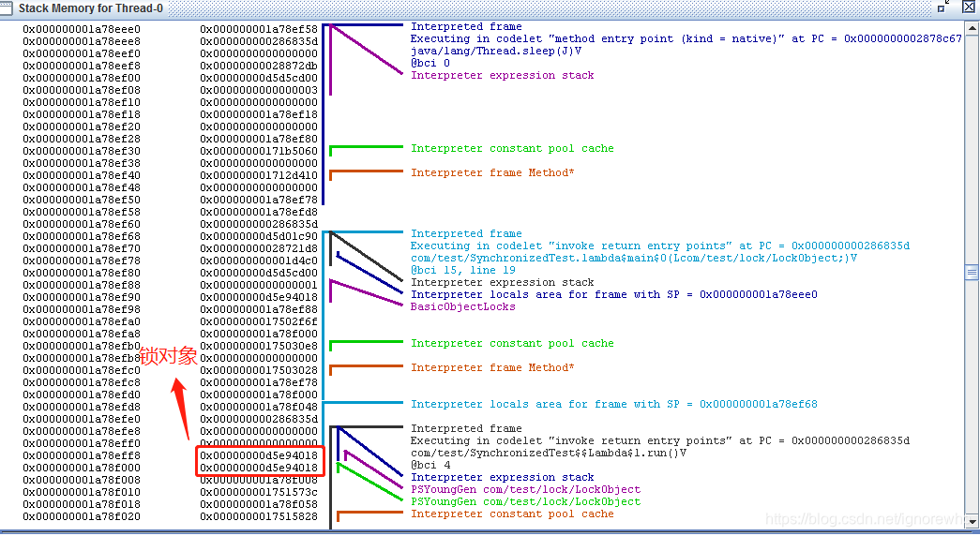Select address 0x000000001a78efe0 in the left column
This screenshot has height=536, width=980.
(x=82, y=419)
